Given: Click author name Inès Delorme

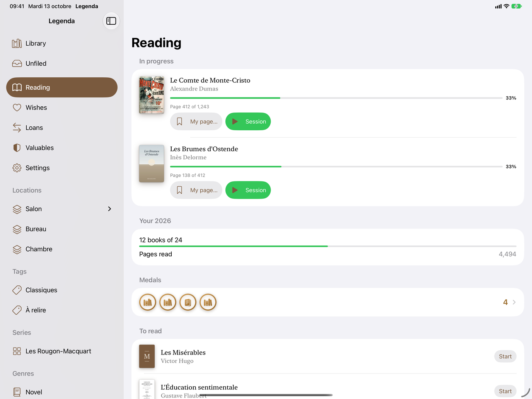Looking at the screenshot, I should coord(188,157).
